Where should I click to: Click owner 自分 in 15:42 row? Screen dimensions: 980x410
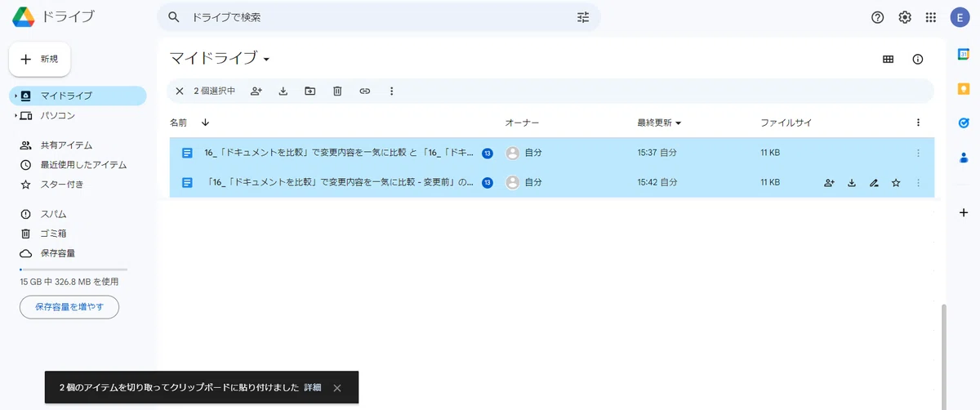tap(533, 183)
